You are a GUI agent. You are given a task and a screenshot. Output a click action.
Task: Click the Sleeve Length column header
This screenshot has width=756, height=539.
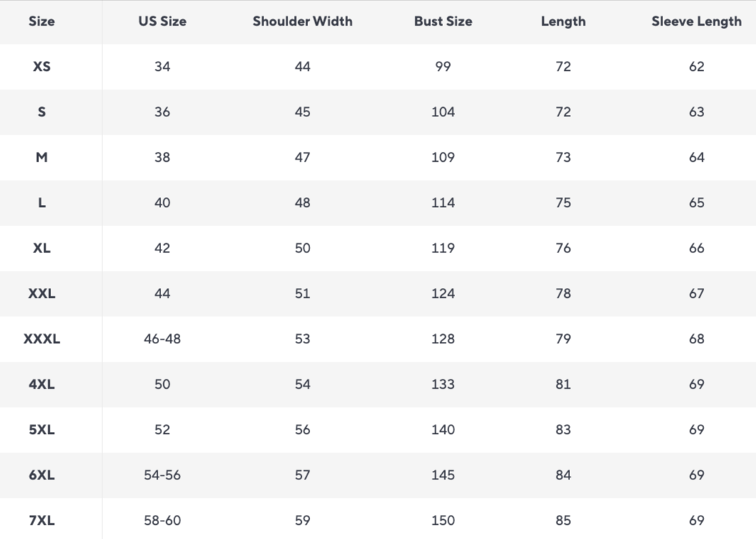[x=696, y=21]
